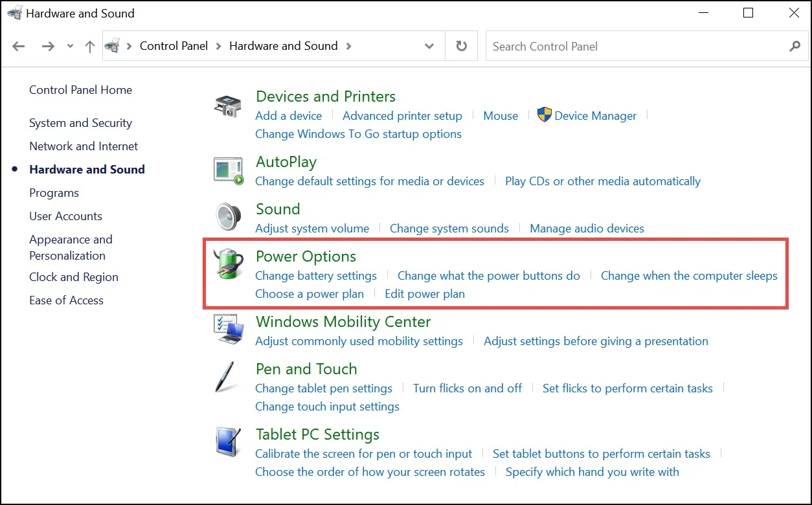This screenshot has height=505, width=812.
Task: Refresh the Control Panel view
Action: (462, 46)
